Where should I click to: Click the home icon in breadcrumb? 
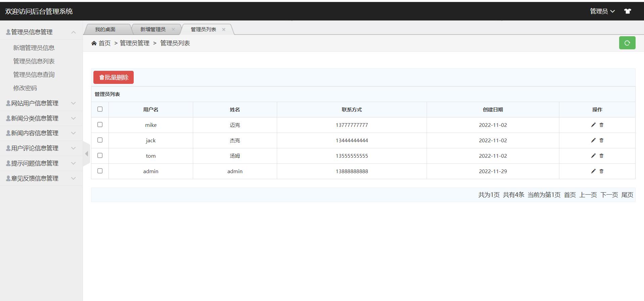(94, 43)
